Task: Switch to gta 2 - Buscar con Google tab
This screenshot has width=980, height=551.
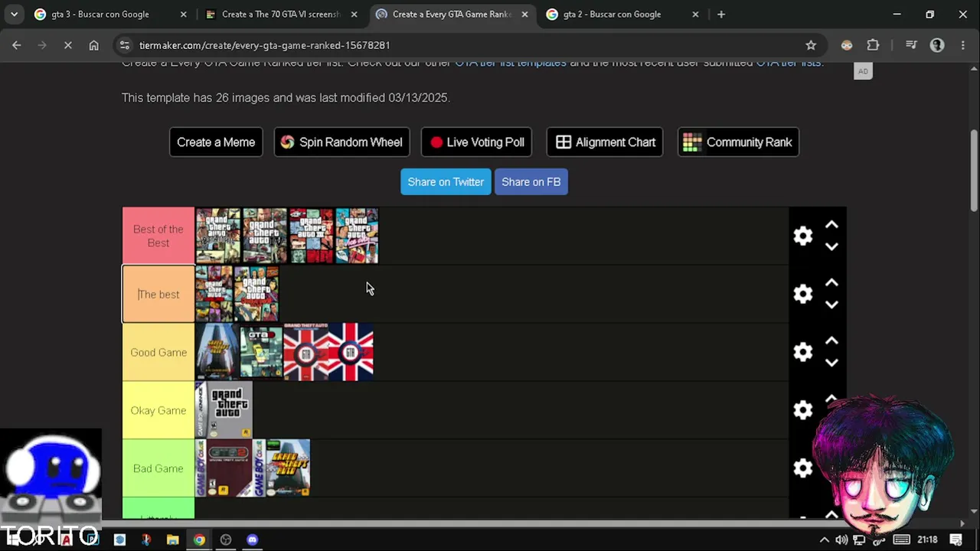Action: (622, 14)
